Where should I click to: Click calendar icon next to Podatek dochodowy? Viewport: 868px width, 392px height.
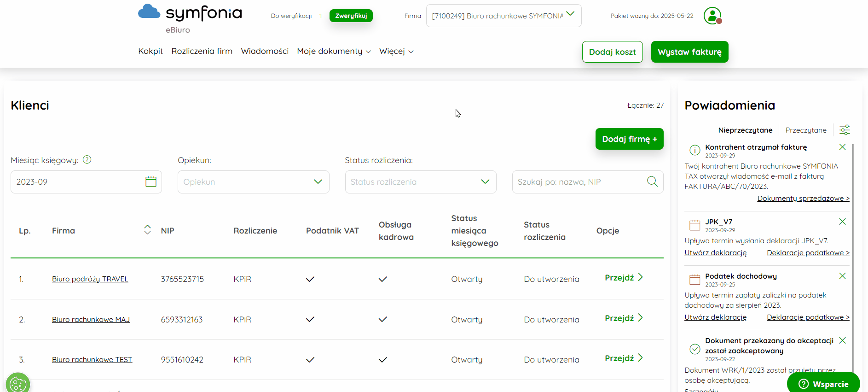694,279
